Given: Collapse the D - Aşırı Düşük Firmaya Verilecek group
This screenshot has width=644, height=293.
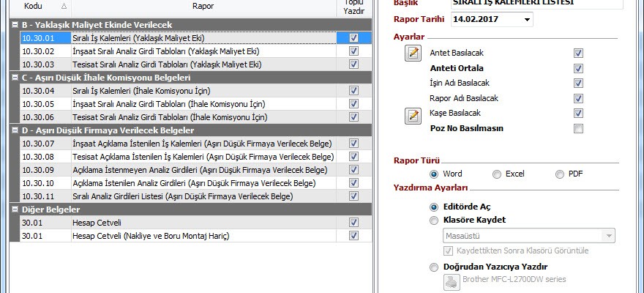Looking at the screenshot, I should point(15,130).
